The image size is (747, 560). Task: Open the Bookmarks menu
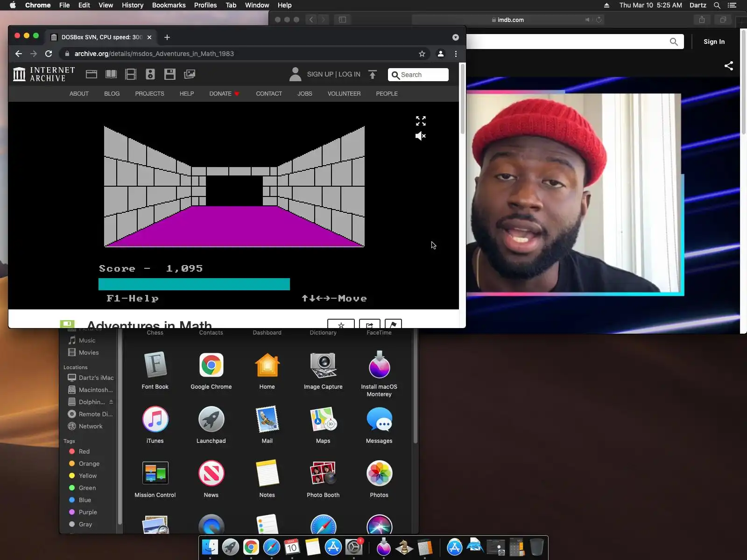[169, 5]
